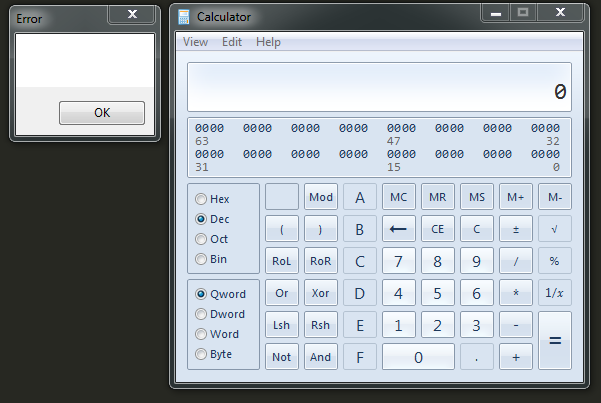The width and height of the screenshot is (601, 403).
Task: Click the plus-minus sign button
Action: click(x=516, y=229)
